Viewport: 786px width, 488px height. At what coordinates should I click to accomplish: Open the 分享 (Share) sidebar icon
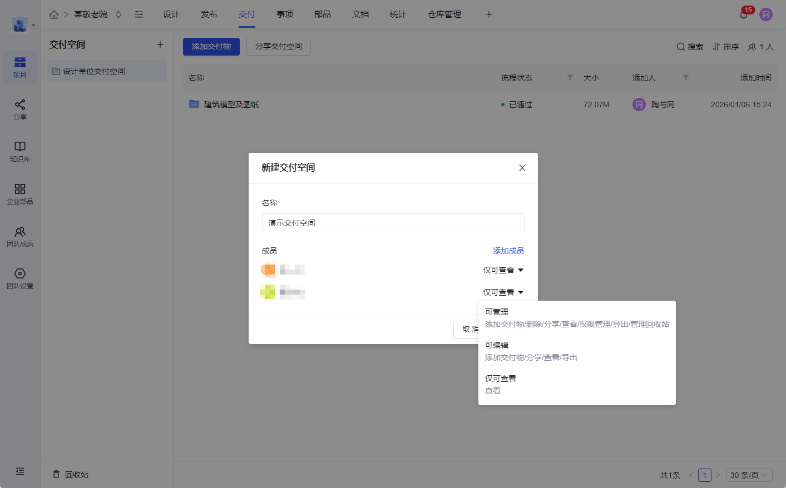click(20, 108)
